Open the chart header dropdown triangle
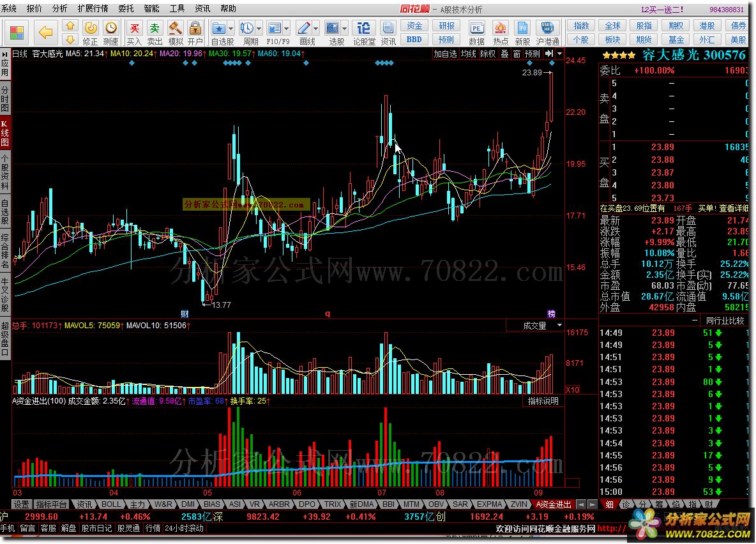This screenshot has width=756, height=544. 560,54
